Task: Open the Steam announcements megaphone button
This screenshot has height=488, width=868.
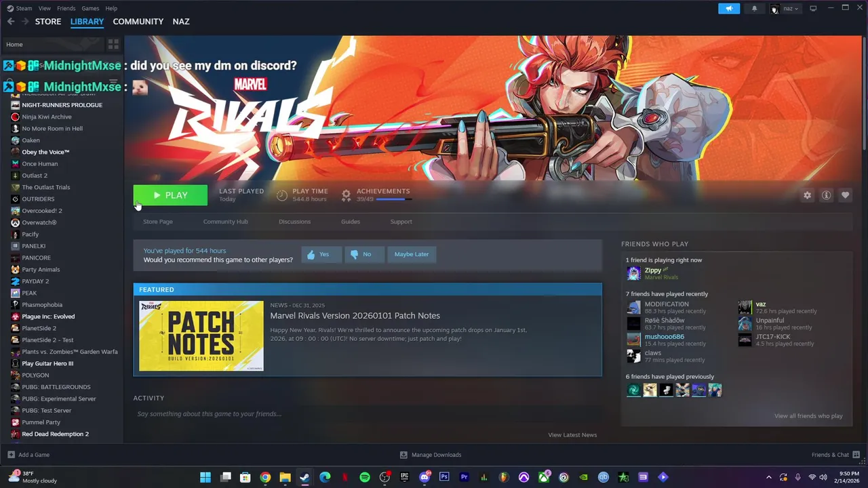Action: click(729, 8)
